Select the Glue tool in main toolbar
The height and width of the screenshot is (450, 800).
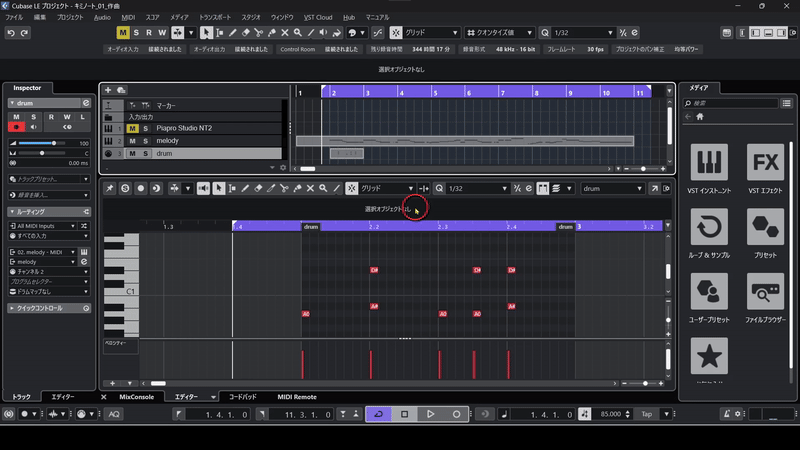[x=271, y=33]
